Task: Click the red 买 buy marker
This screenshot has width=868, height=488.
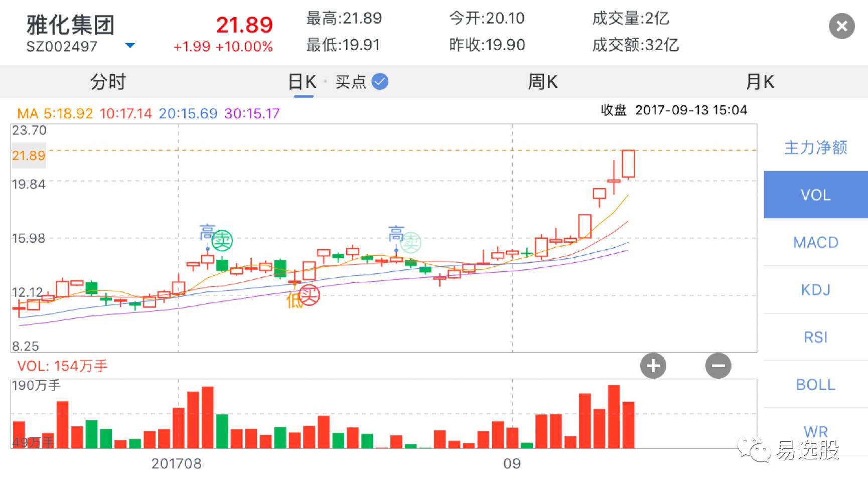Action: click(309, 295)
